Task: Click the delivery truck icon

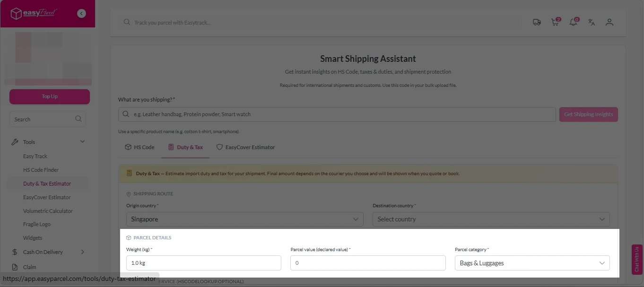Action: (537, 22)
